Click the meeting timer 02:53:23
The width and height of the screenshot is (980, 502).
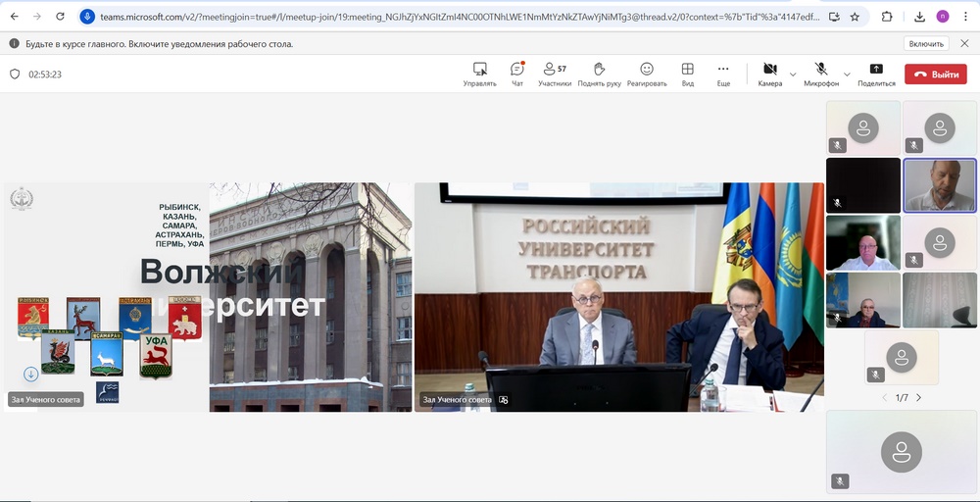coord(45,75)
